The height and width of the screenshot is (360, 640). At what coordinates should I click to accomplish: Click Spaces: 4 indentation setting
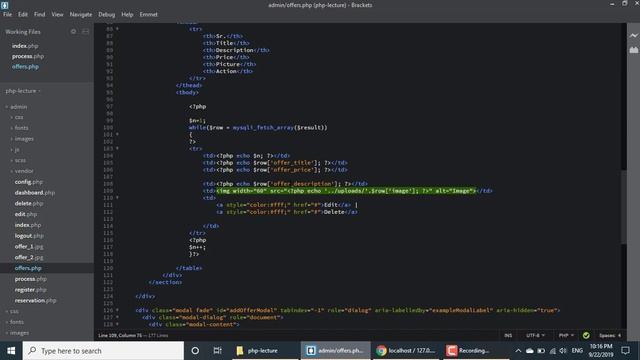point(610,335)
